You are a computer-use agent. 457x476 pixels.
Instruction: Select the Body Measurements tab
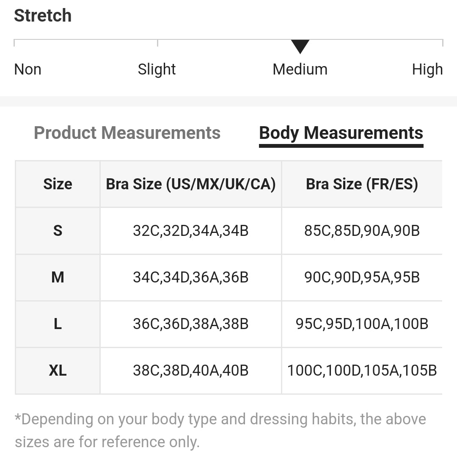(x=341, y=133)
